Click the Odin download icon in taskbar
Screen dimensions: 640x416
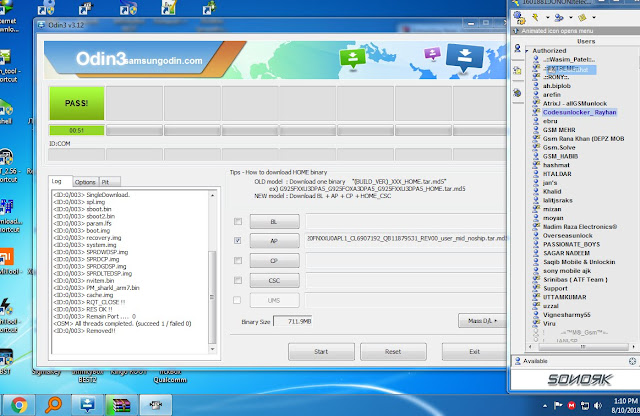tap(87, 405)
